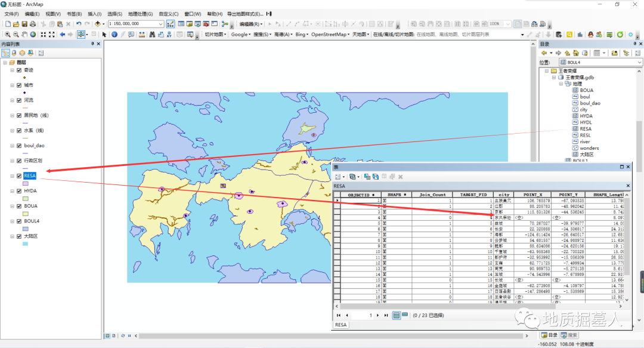The image size is (644, 348).
Task: Switch table to show selected records
Action: (405, 315)
